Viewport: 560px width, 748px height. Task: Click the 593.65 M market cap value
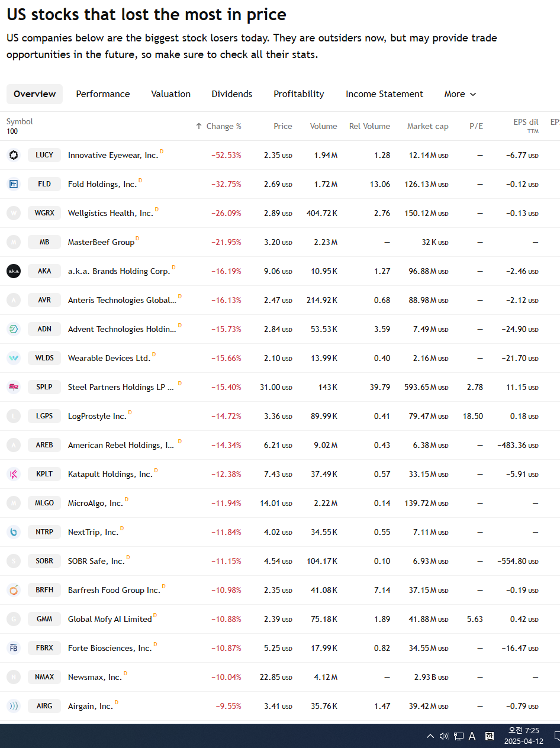[x=426, y=387]
